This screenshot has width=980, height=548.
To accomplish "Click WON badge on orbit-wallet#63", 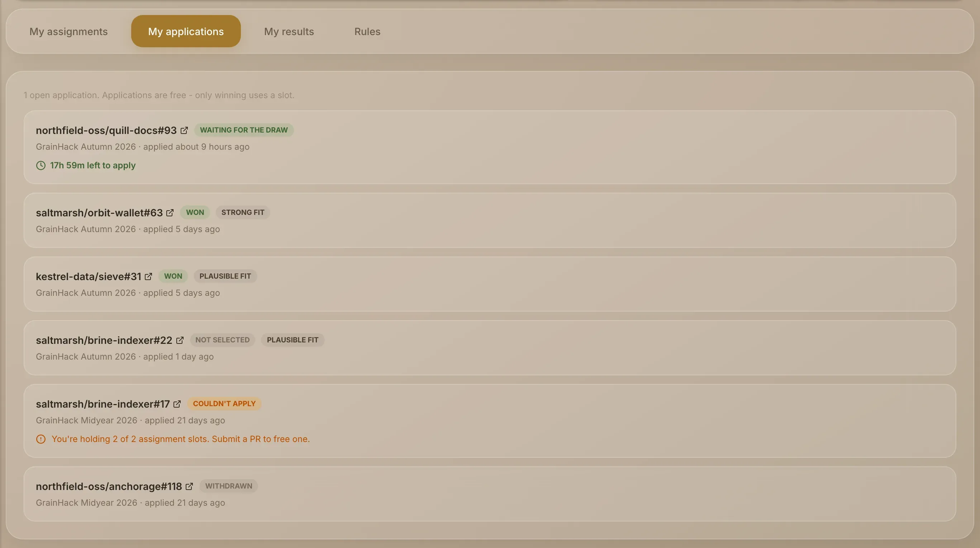I will [195, 212].
